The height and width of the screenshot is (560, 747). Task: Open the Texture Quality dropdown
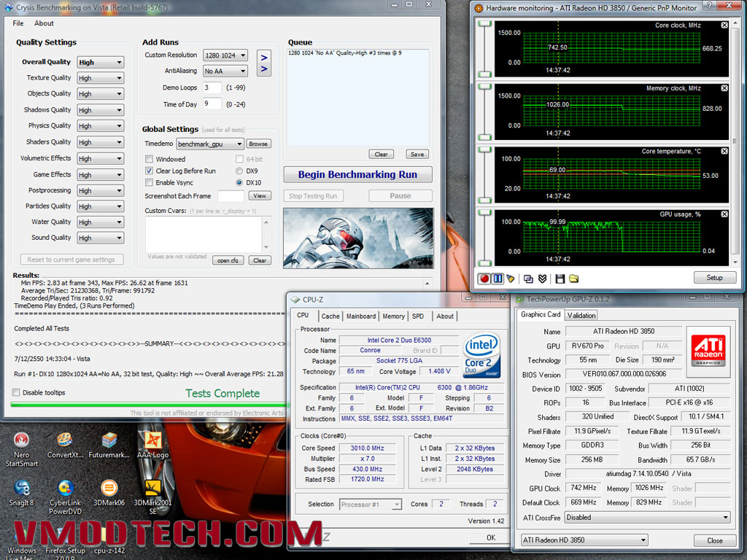101,78
